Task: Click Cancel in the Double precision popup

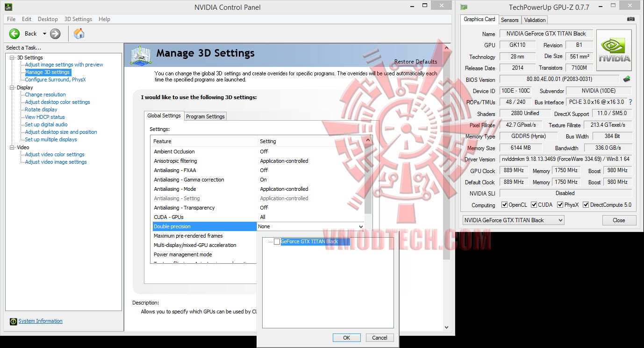Action: pyautogui.click(x=379, y=338)
